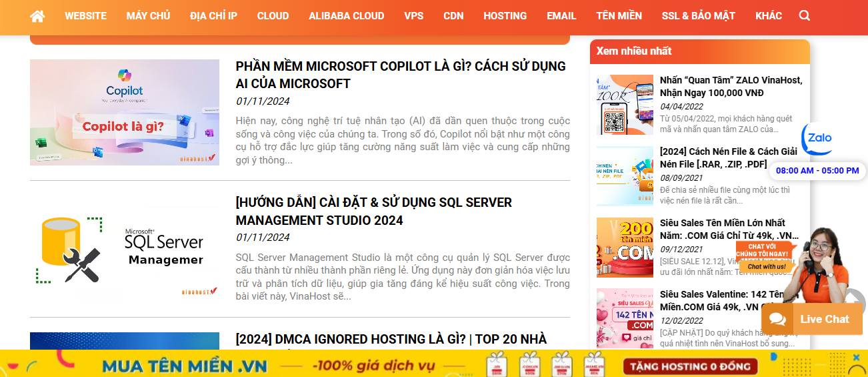868x377 pixels.
Task: Click the date 12/02/2022 on the Valentine post
Action: tap(682, 320)
